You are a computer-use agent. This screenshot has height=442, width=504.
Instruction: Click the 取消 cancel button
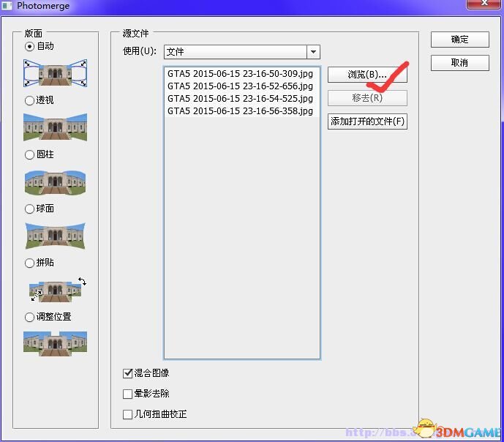[x=459, y=62]
